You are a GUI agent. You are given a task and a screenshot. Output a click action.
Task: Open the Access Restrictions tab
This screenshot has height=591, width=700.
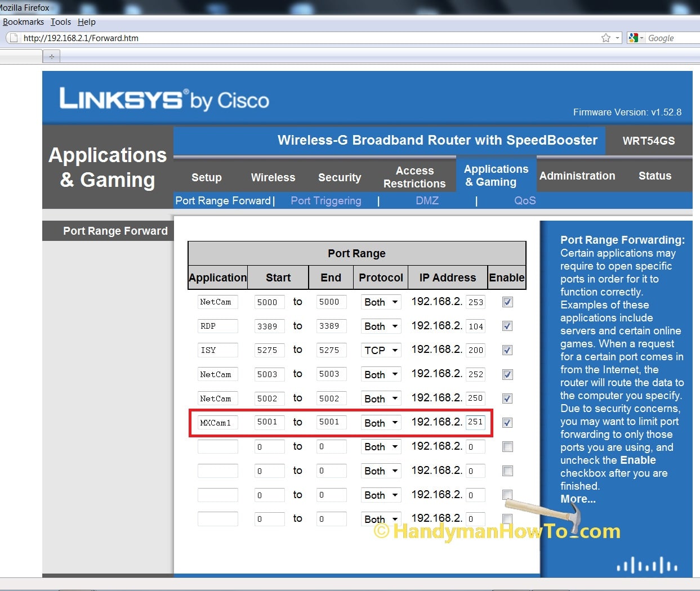tap(414, 177)
